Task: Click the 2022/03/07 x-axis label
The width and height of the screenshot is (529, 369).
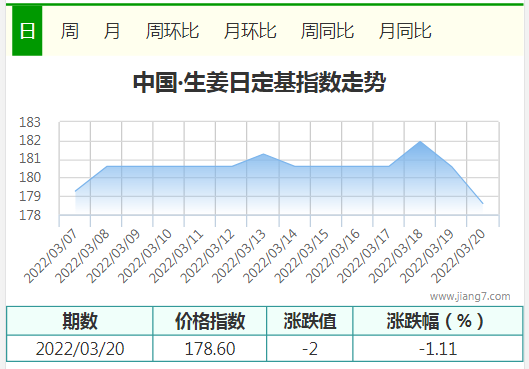Action: (51, 256)
